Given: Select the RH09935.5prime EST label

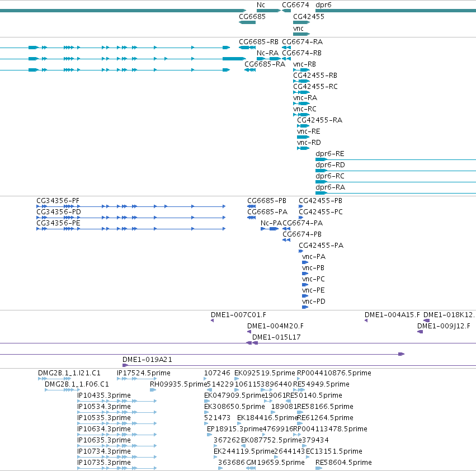Looking at the screenshot, I should (178, 384).
